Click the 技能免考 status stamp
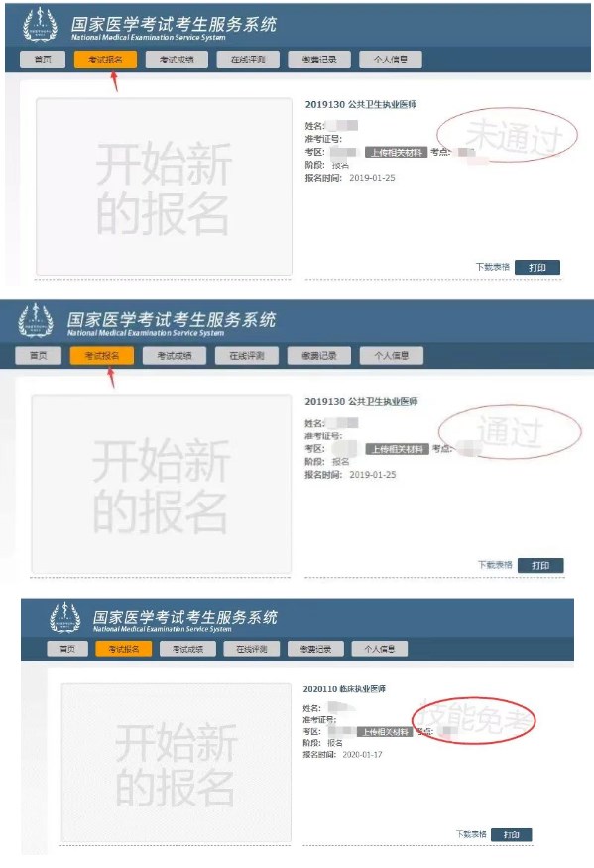594x868 pixels. click(x=473, y=718)
